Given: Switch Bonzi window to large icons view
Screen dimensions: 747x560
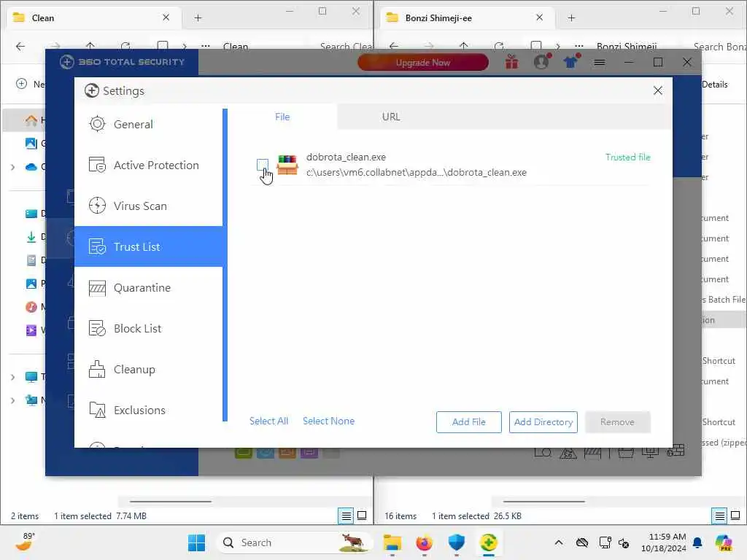Looking at the screenshot, I should pos(735,516).
